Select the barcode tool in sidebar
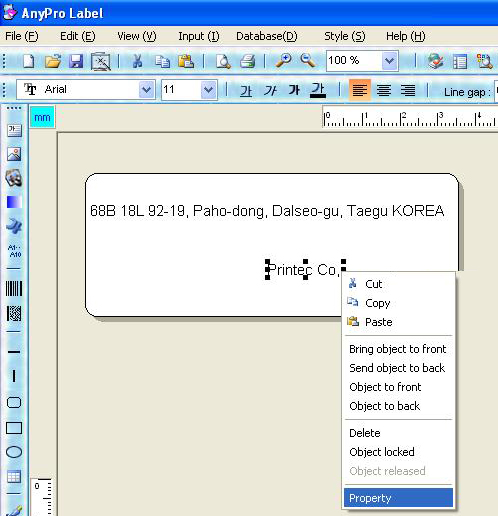This screenshot has height=516, width=498. 14,288
